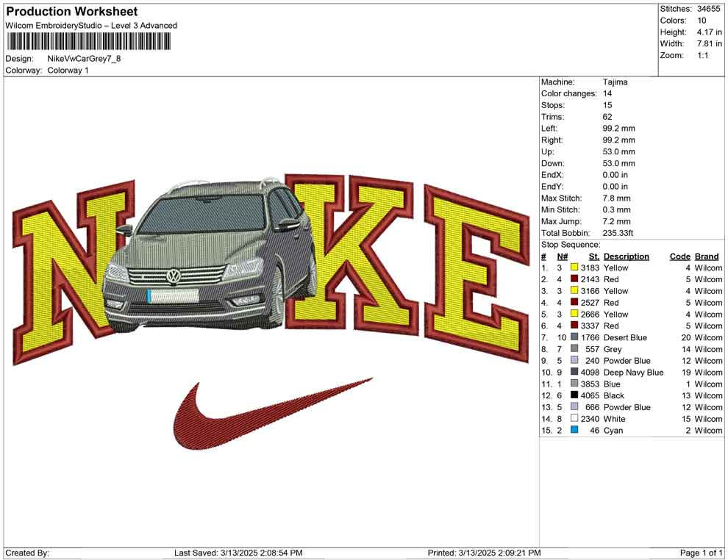Screen dimensions: 728x560
Task: Click the 'St.' column header
Action: 594,256
